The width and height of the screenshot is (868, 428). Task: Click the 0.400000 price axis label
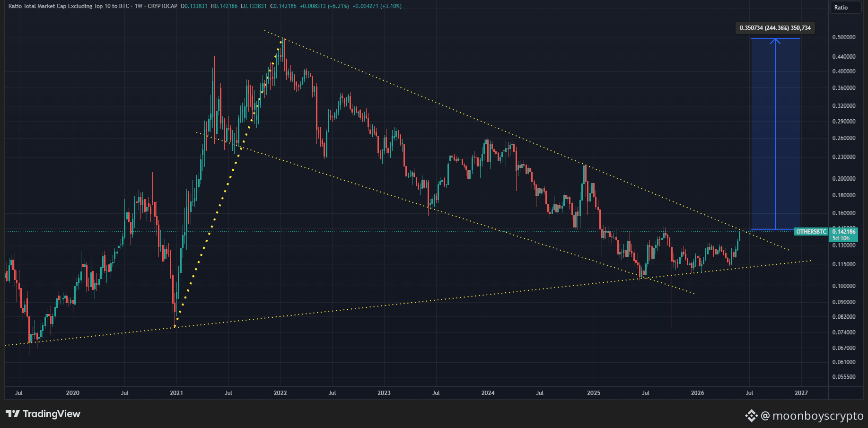tap(844, 71)
